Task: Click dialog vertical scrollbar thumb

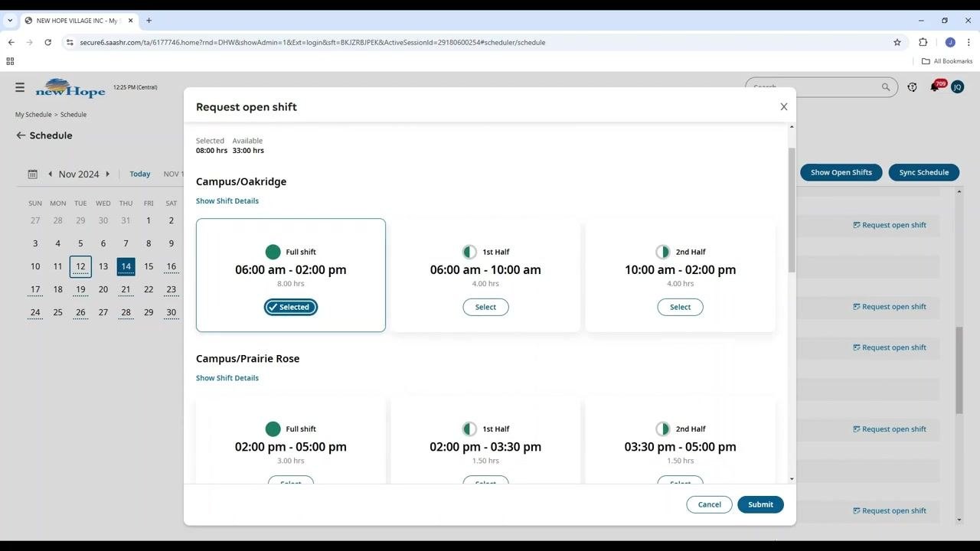Action: pyautogui.click(x=792, y=210)
